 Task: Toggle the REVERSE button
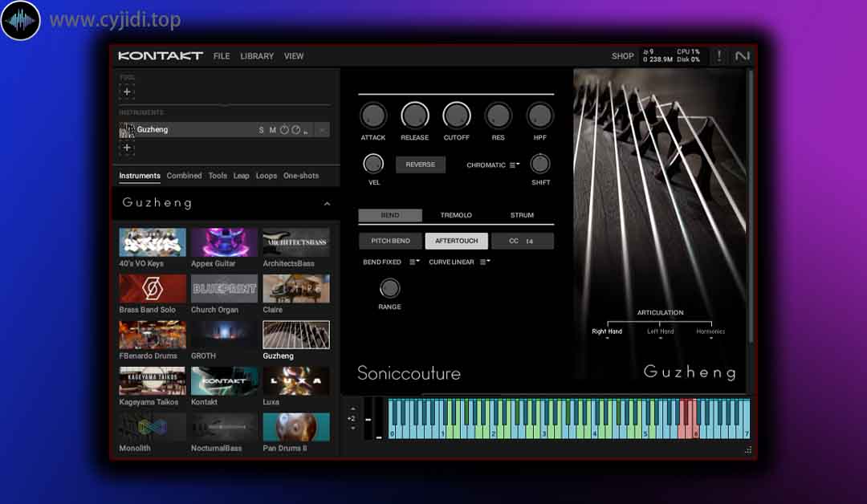pyautogui.click(x=420, y=165)
